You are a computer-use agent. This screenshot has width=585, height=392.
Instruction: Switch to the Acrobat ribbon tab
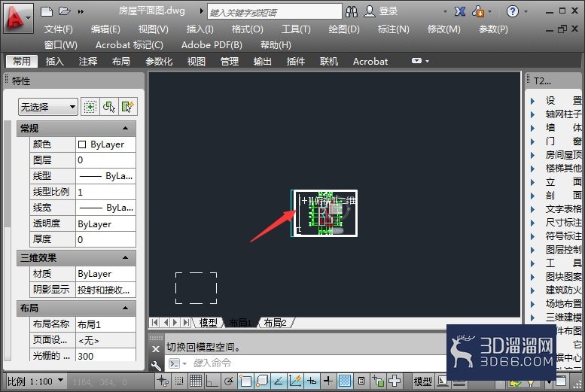370,61
